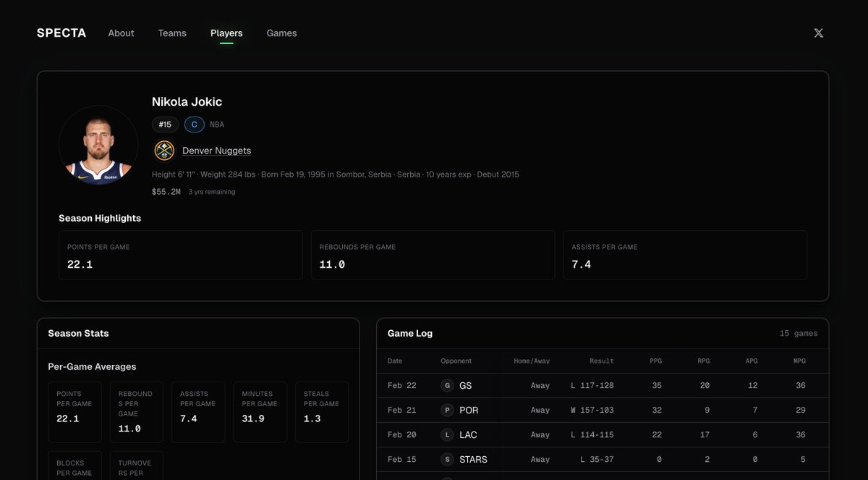Open the X social media icon
Image resolution: width=868 pixels, height=480 pixels.
coord(818,33)
